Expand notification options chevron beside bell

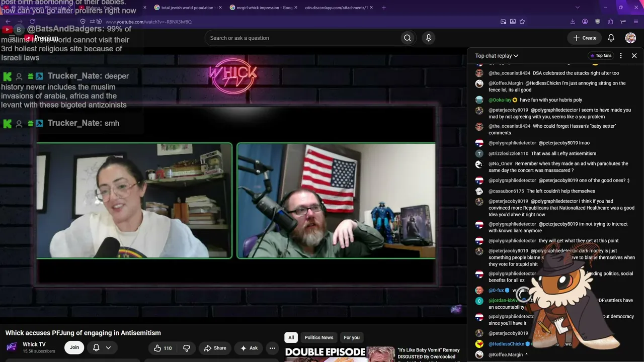pyautogui.click(x=108, y=347)
